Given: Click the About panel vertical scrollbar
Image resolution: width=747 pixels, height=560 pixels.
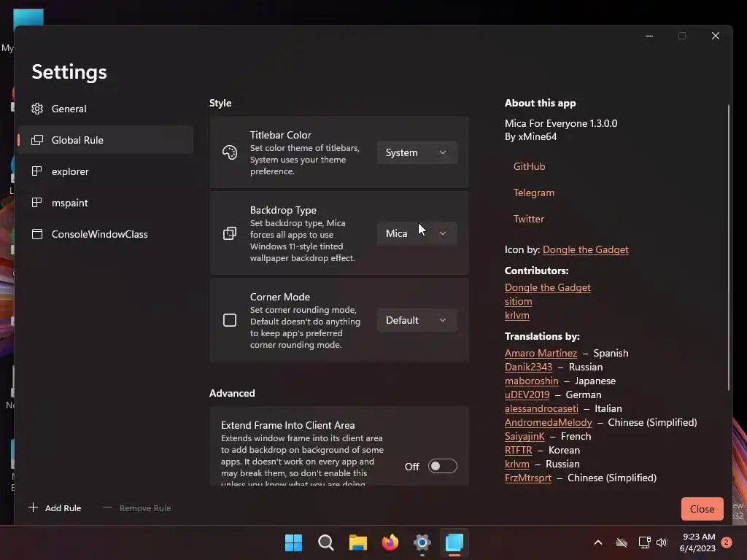Looking at the screenshot, I should [728, 248].
